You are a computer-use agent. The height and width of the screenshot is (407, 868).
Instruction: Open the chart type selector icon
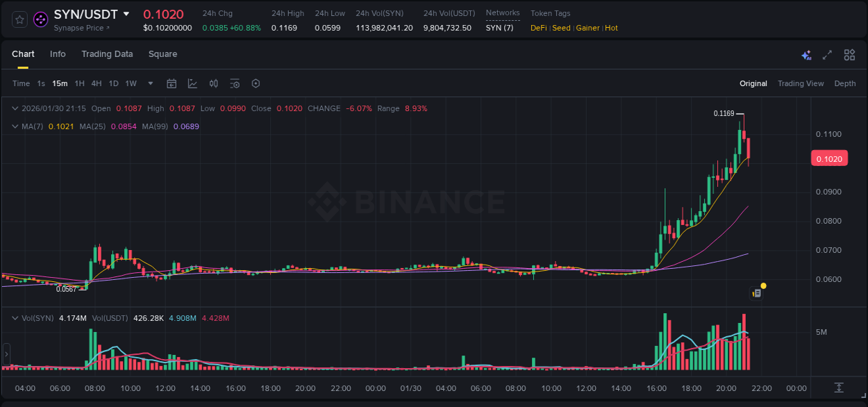pos(192,83)
